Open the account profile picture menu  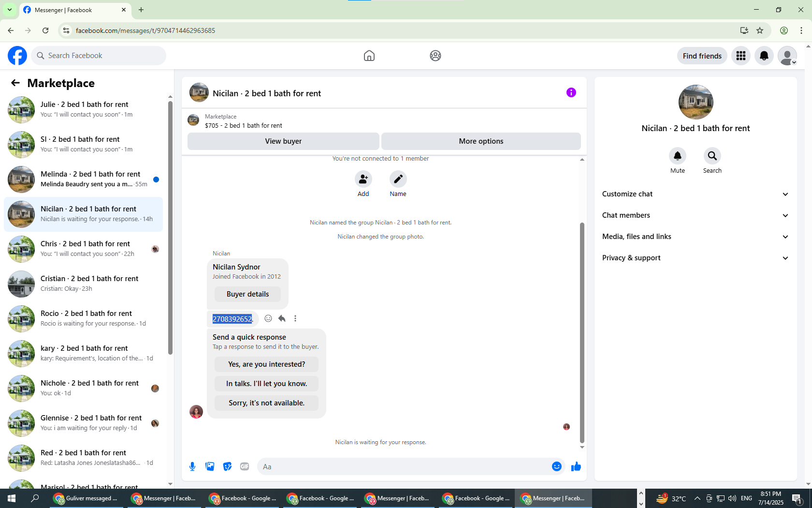click(787, 56)
